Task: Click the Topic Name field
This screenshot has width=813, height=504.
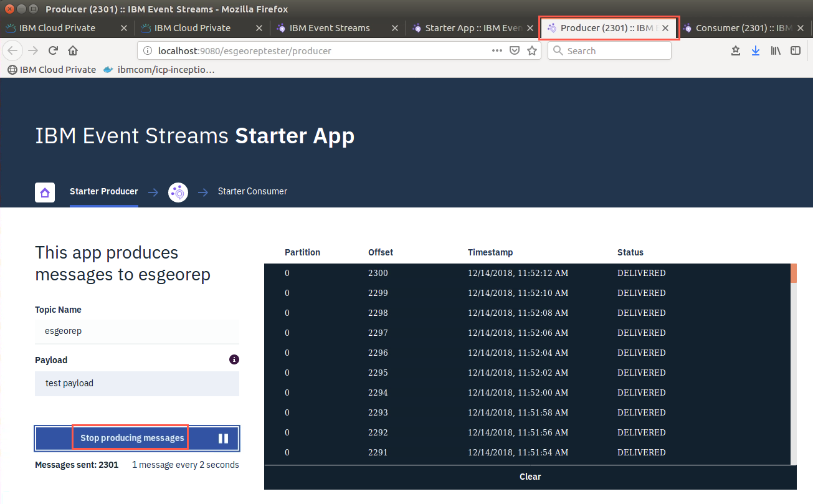Action: tap(137, 331)
